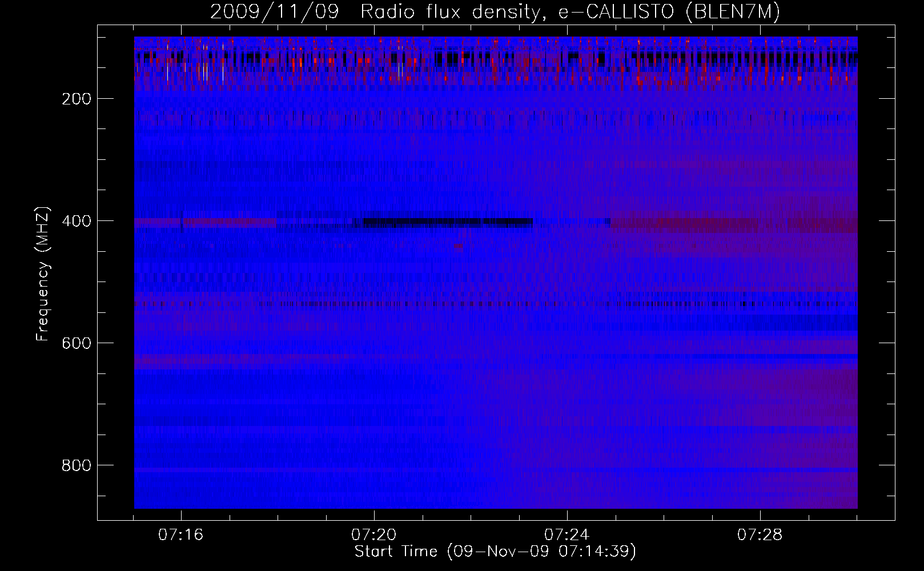This screenshot has height=571, width=924.
Task: Click the 200 frequency tick label
Action: (77, 98)
